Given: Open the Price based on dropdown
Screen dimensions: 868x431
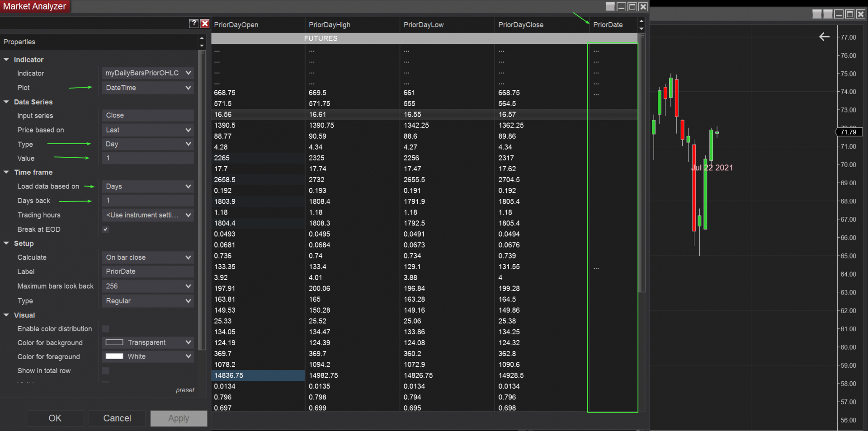Looking at the screenshot, I should coord(148,130).
